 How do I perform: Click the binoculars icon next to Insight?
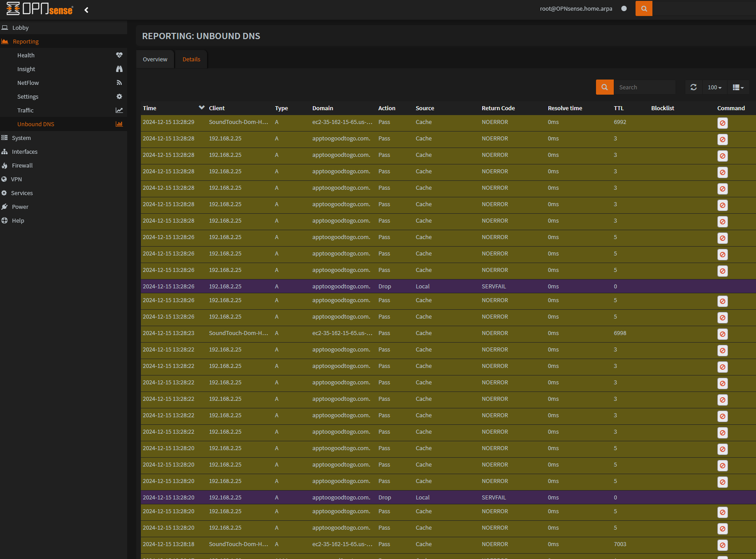(119, 69)
